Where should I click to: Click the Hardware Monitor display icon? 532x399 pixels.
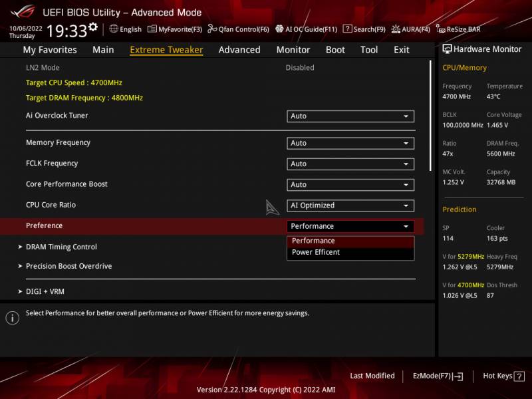coord(447,49)
